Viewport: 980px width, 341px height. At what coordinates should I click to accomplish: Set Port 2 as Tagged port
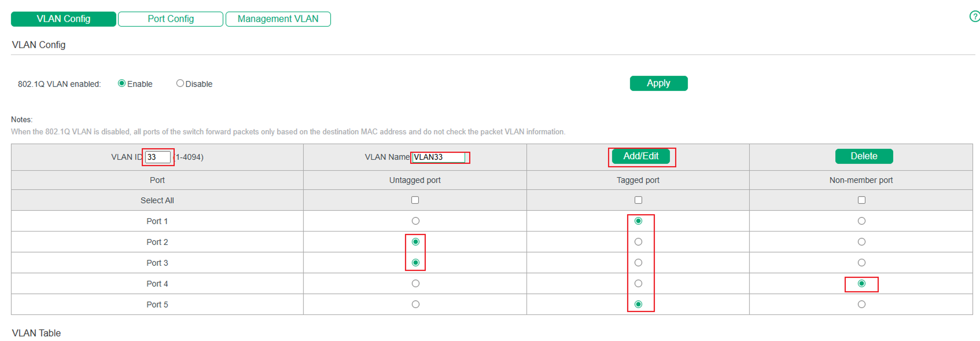pyautogui.click(x=639, y=242)
